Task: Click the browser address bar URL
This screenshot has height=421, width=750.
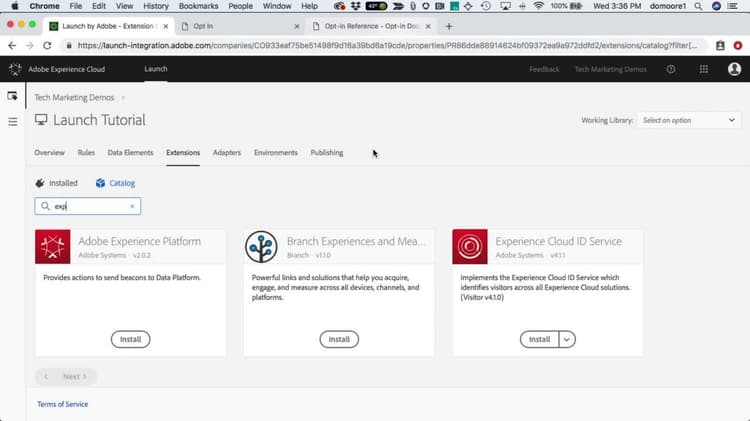Action: click(x=387, y=45)
